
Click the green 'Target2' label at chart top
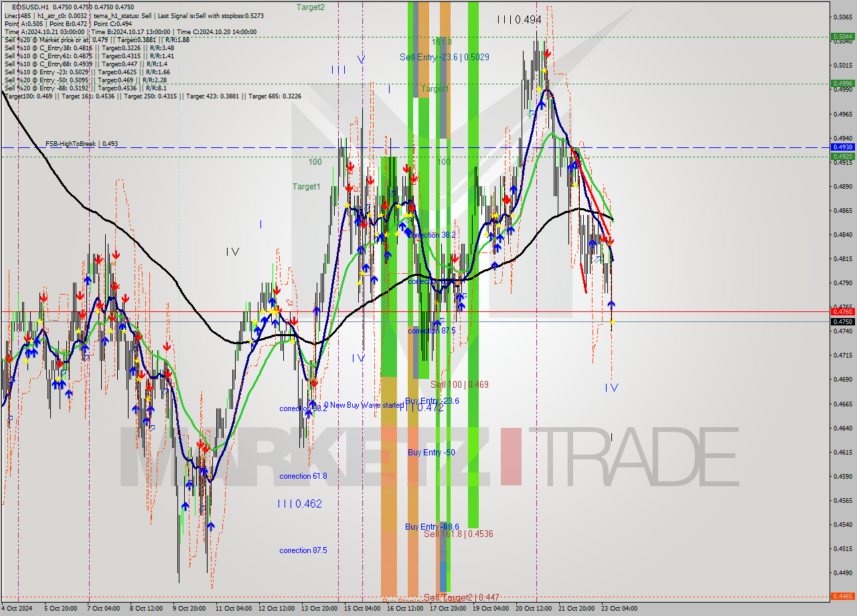coord(311,7)
